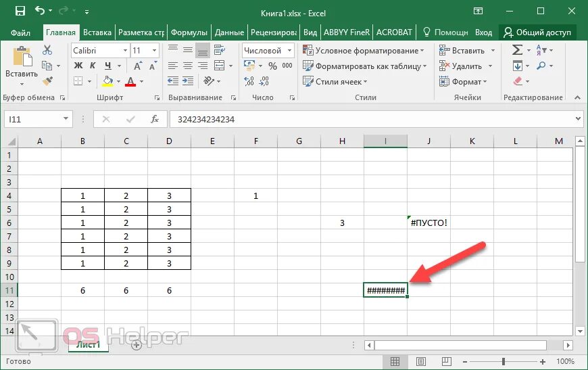The width and height of the screenshot is (588, 370).
Task: Open text orientation options
Action: pos(209,81)
